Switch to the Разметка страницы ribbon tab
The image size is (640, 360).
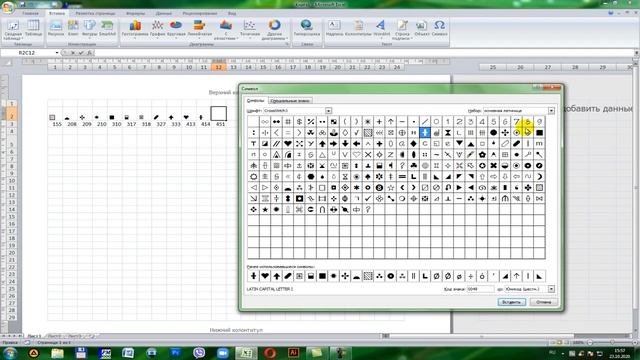(95, 13)
